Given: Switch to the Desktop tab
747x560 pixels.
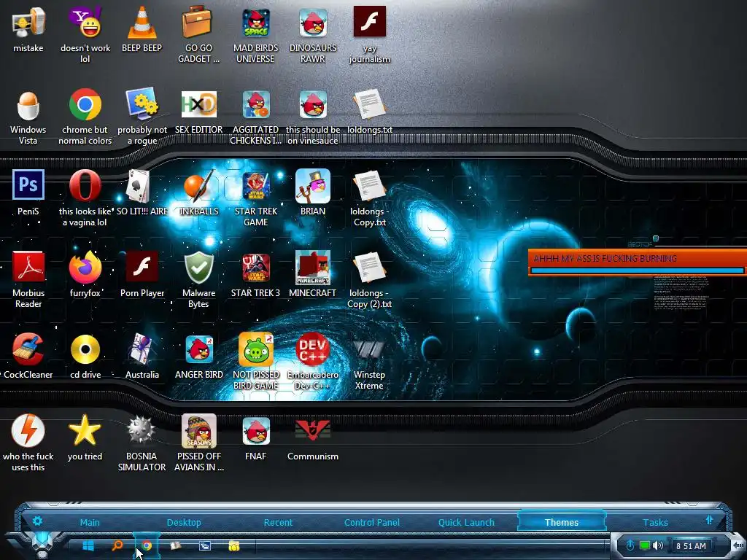Looking at the screenshot, I should click(x=184, y=522).
